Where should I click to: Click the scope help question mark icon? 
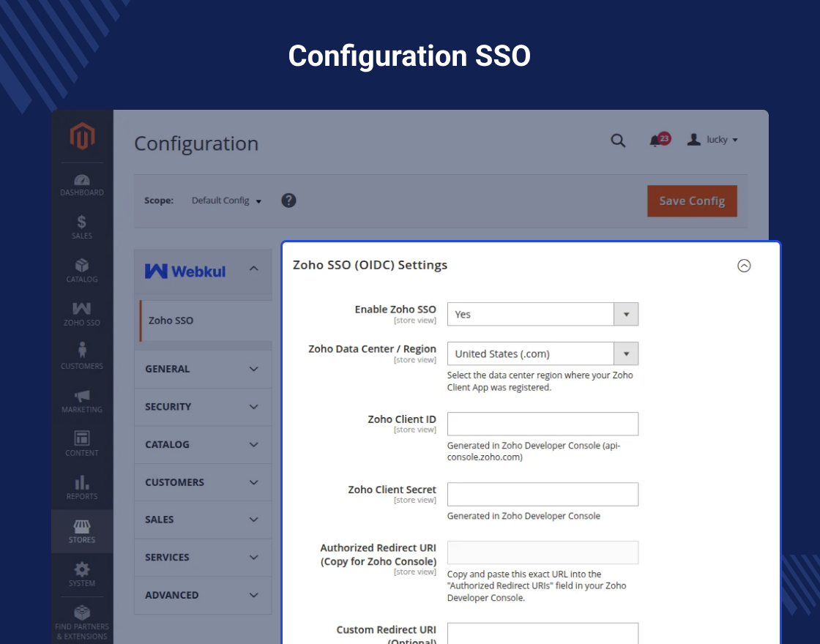coord(288,201)
